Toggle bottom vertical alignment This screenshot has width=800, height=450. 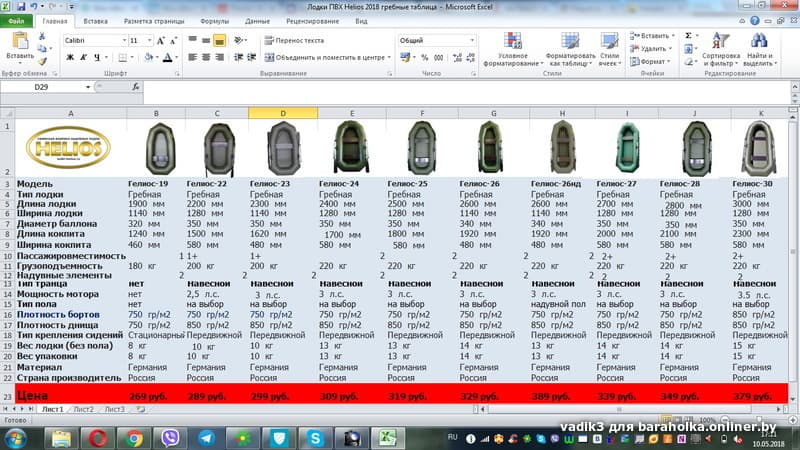tap(219, 40)
